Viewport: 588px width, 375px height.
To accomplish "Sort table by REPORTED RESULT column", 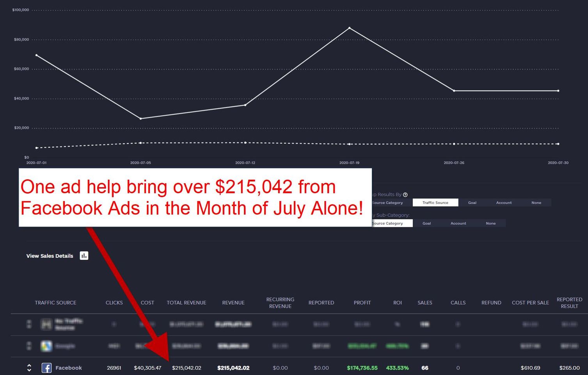I will tap(569, 303).
